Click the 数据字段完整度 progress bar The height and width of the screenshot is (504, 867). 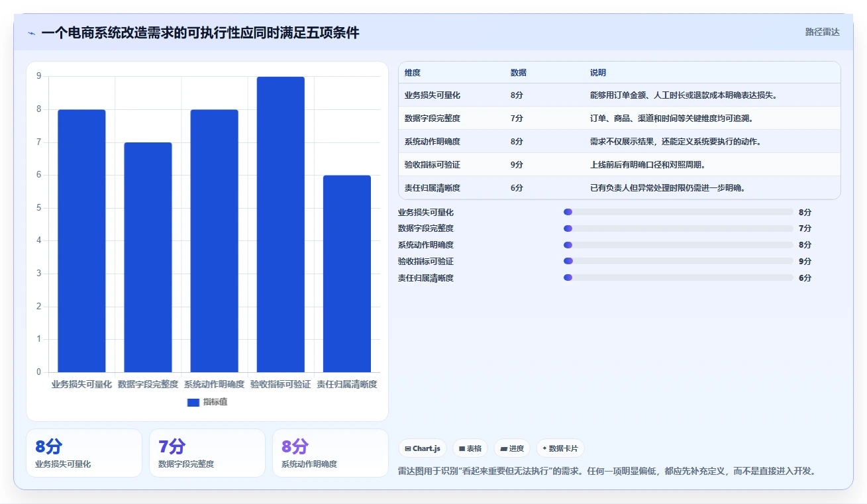(678, 228)
